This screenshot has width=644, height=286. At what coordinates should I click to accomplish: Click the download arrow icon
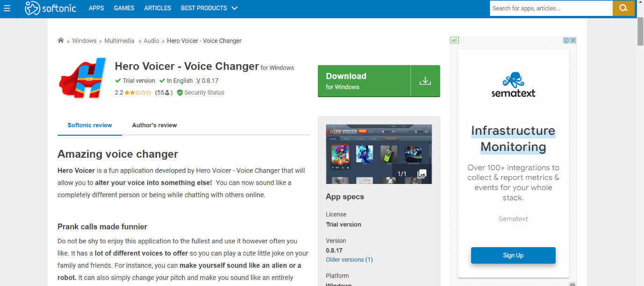point(425,81)
